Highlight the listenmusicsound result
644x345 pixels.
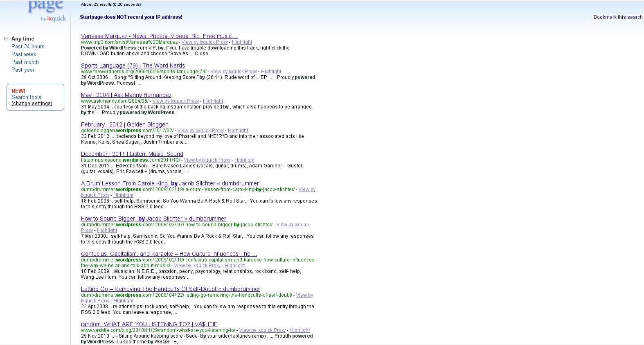pos(245,160)
